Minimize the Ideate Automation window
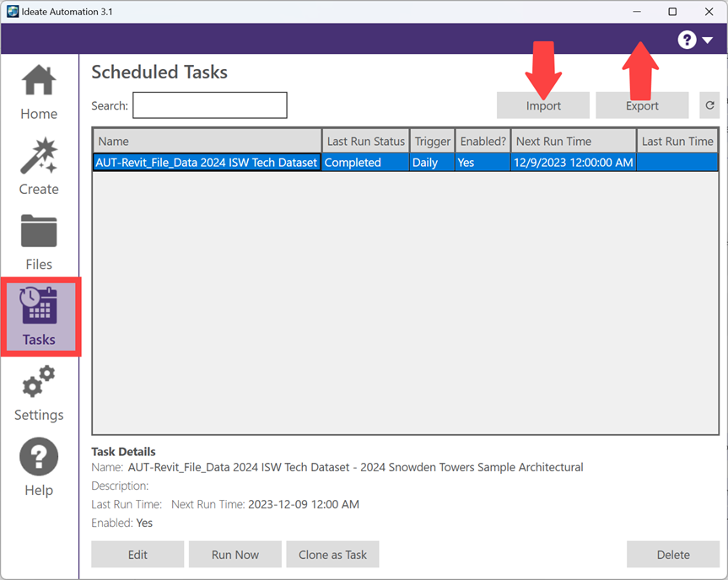This screenshot has width=728, height=580. pyautogui.click(x=637, y=12)
